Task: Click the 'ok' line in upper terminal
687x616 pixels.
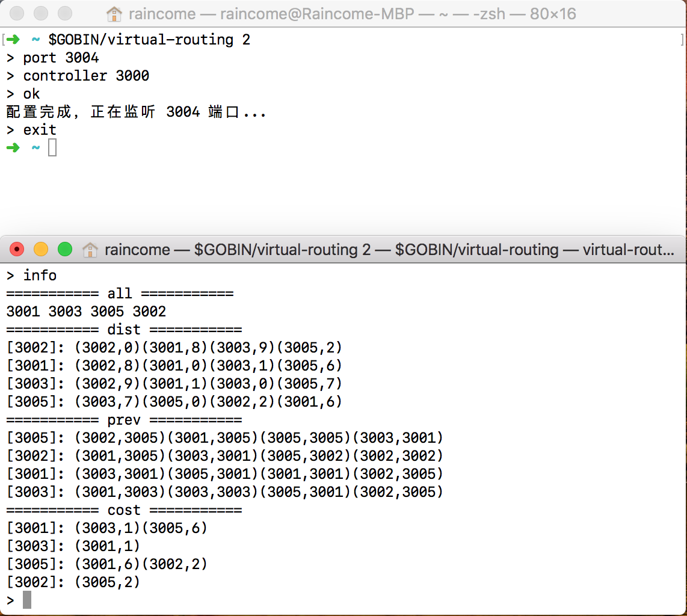Action: (x=23, y=94)
